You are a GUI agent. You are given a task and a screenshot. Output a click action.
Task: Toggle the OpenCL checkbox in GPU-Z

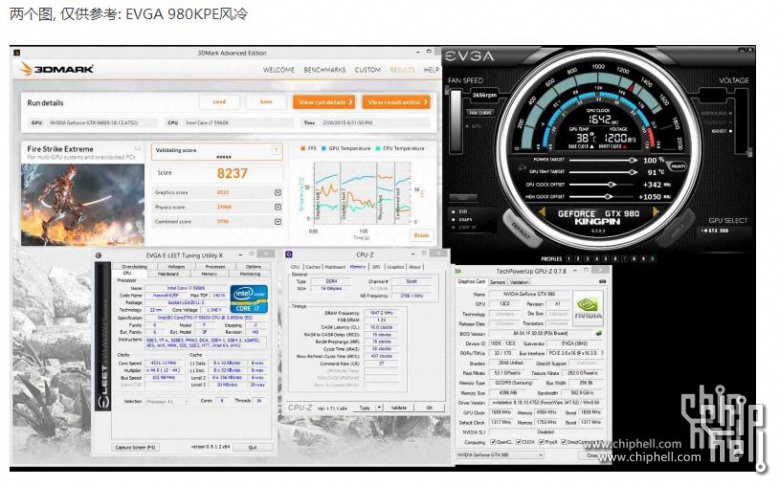[x=493, y=442]
